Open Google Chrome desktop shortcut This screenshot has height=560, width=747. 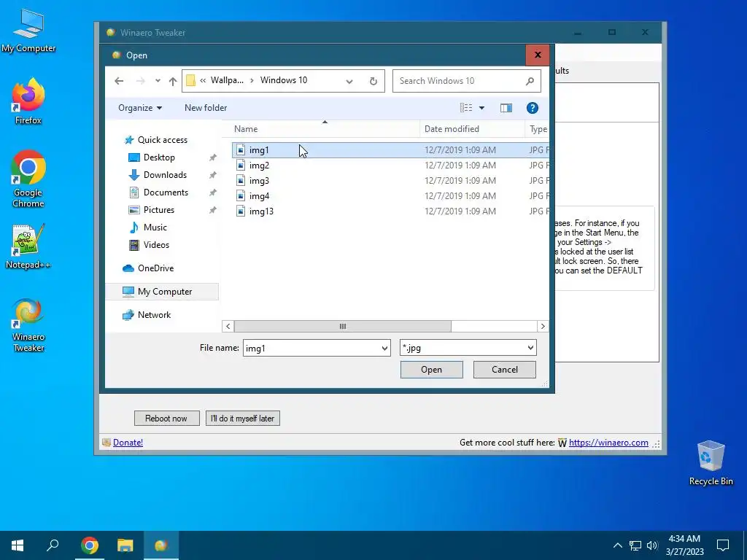click(x=28, y=179)
